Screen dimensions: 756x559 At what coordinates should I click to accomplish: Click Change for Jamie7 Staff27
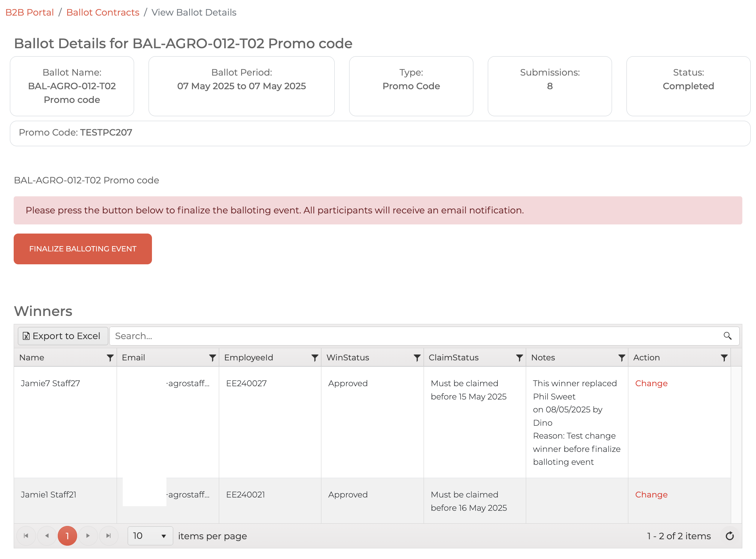point(651,384)
